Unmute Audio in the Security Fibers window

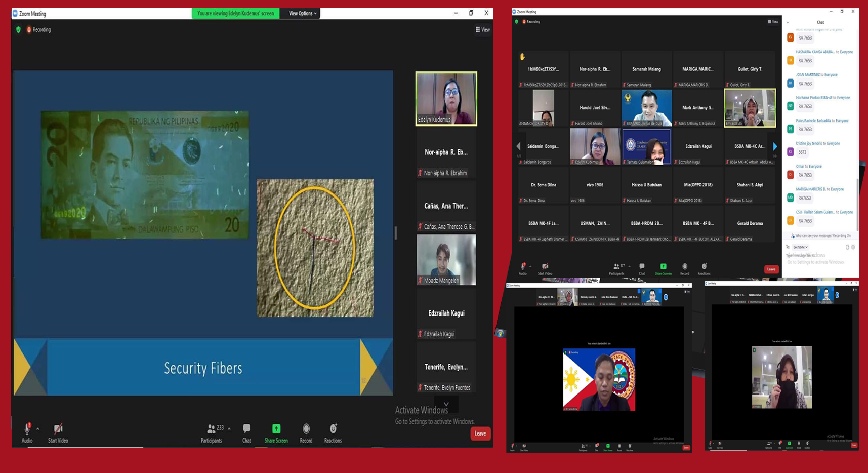pos(27,433)
